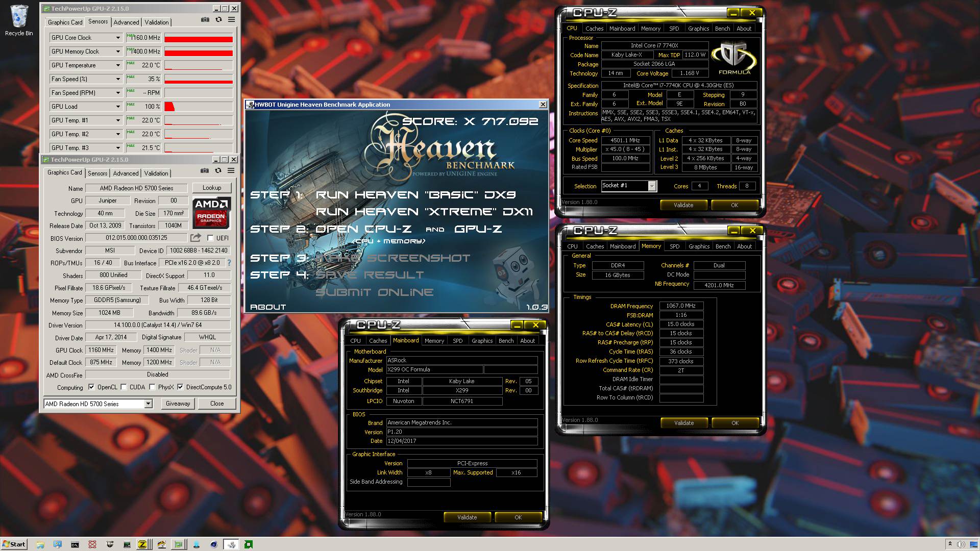Click the Giveaway button in GPU-Z
The image size is (980, 551).
(x=178, y=404)
